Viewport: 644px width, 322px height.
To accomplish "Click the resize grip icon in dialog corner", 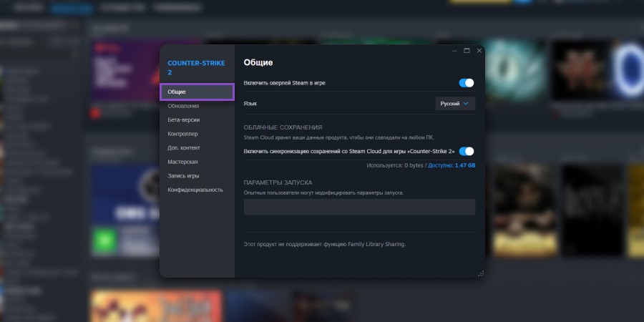I will (481, 273).
